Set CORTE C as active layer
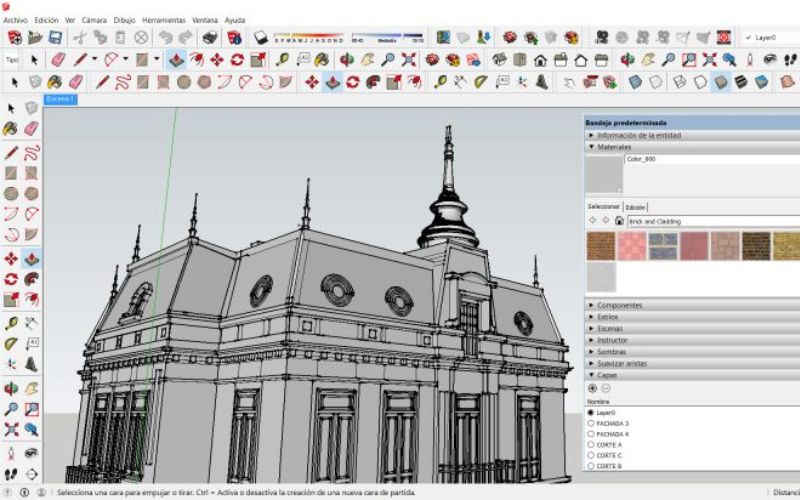 click(x=591, y=455)
